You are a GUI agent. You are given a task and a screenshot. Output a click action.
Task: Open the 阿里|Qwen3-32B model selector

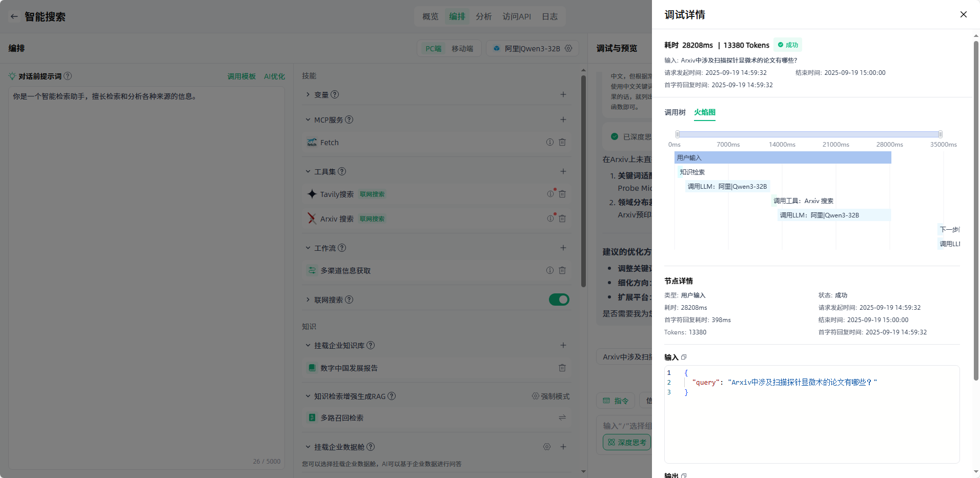(532, 49)
